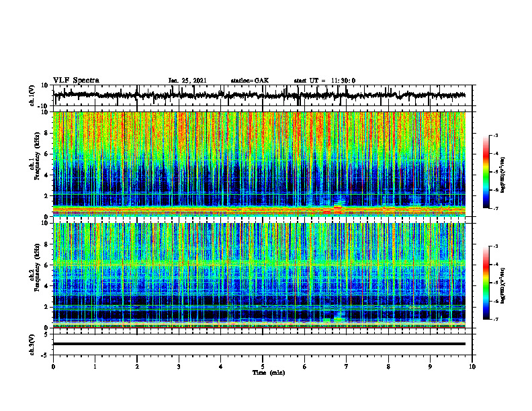Click the "2" minute tick label

[137, 367]
